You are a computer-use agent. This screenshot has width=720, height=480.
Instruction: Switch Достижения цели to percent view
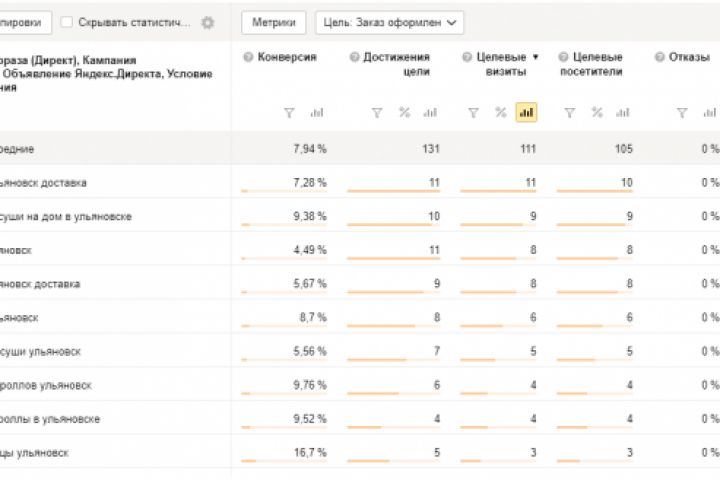point(404,113)
